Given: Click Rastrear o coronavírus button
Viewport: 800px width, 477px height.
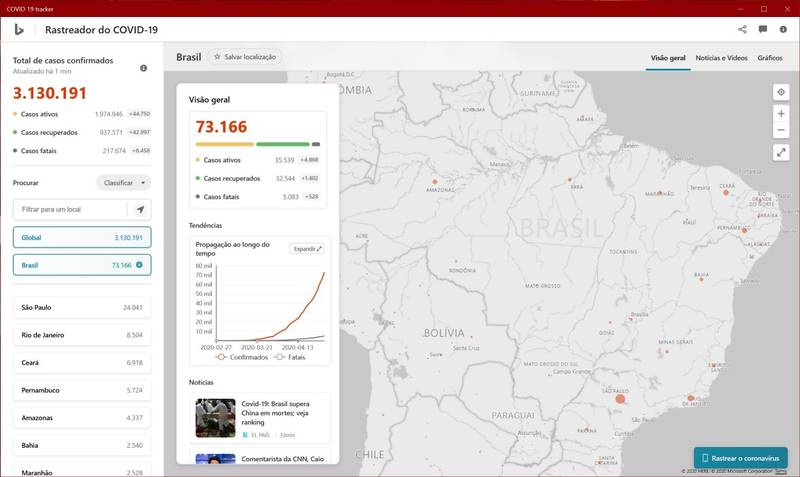Looking at the screenshot, I should 740,458.
